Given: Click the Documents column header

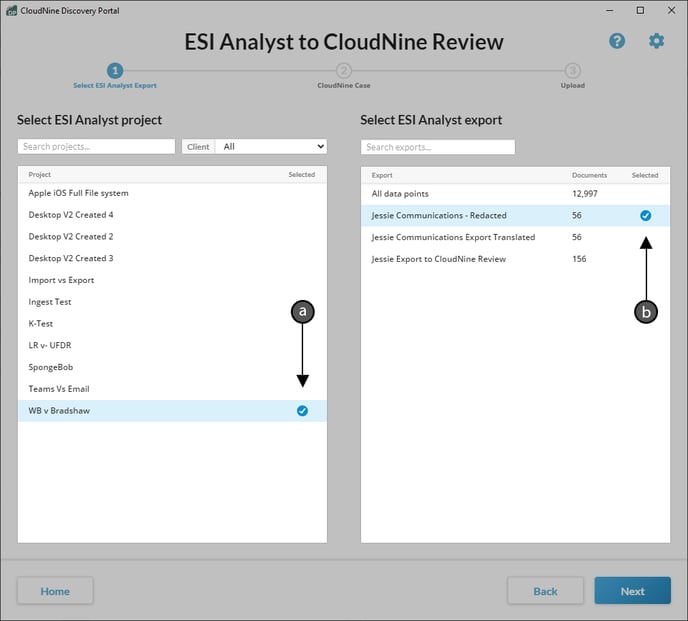Looking at the screenshot, I should tap(589, 175).
